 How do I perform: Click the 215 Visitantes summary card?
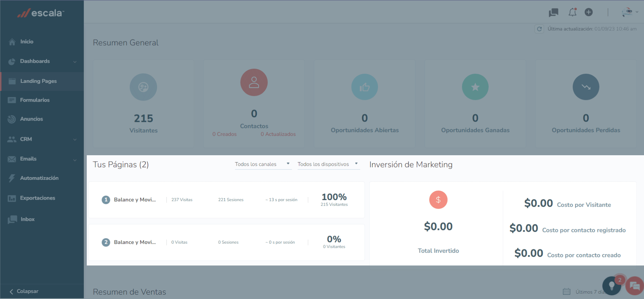coord(144,104)
